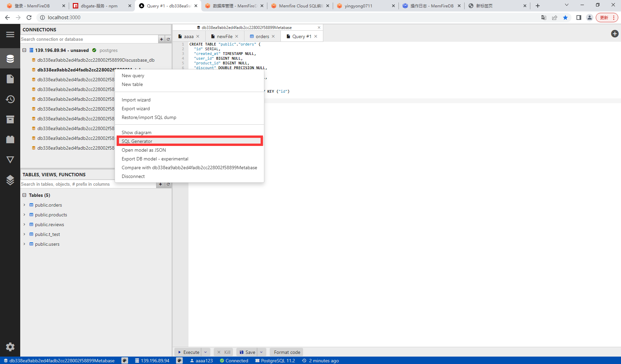Go back to the previous page

coord(7,18)
